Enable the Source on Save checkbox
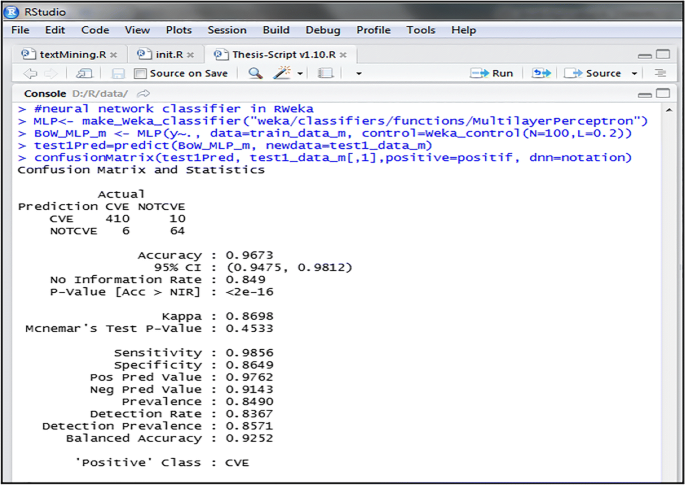The width and height of the screenshot is (685, 485). 141,73
